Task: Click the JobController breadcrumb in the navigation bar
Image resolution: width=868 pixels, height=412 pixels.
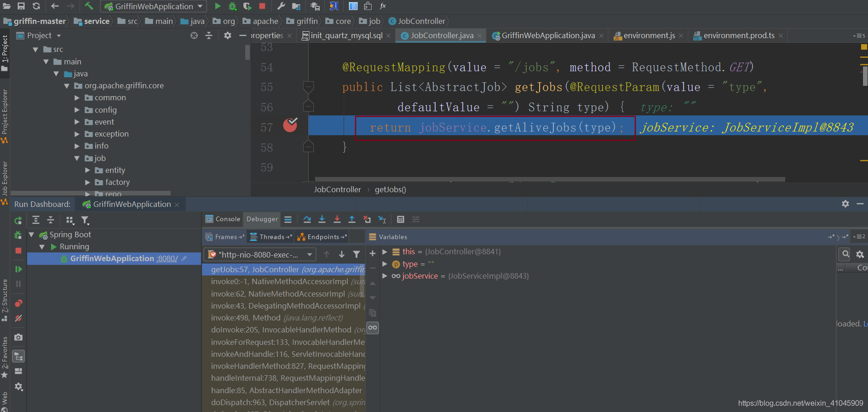Action: (417, 21)
